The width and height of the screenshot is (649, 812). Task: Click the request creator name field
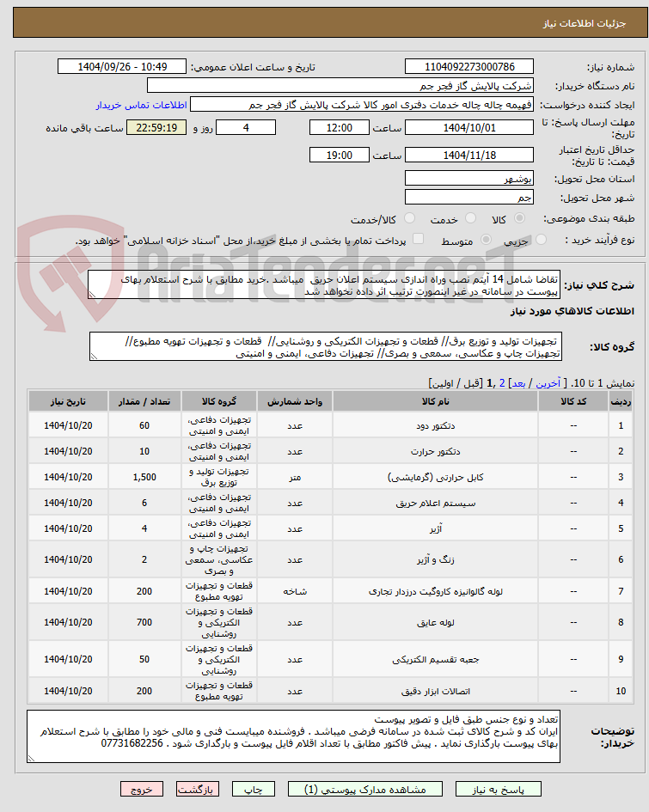tap(362, 105)
